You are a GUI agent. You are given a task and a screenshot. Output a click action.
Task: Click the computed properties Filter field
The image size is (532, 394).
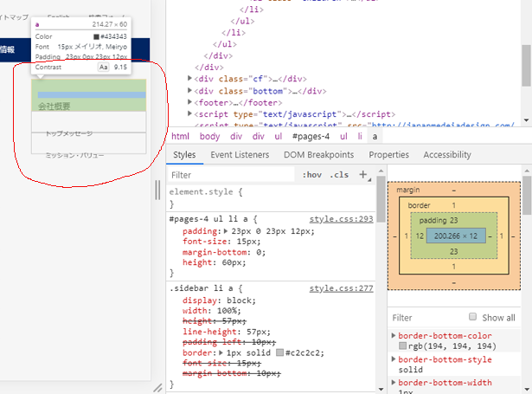424,318
